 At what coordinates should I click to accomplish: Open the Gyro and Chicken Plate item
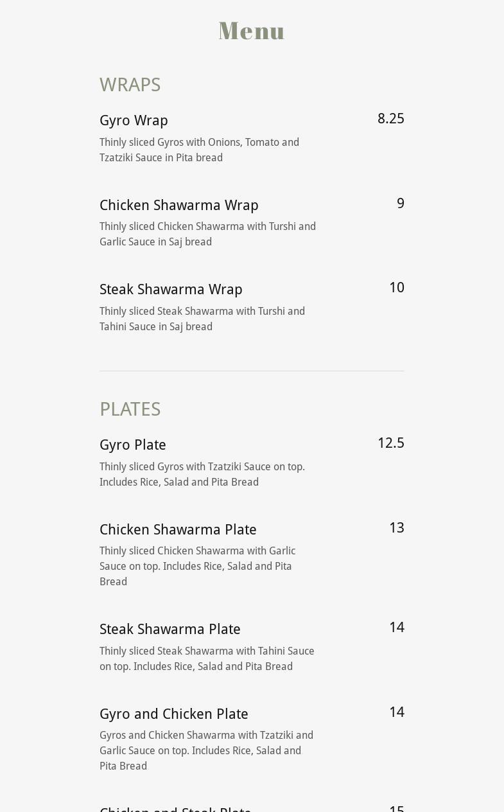pos(173,714)
